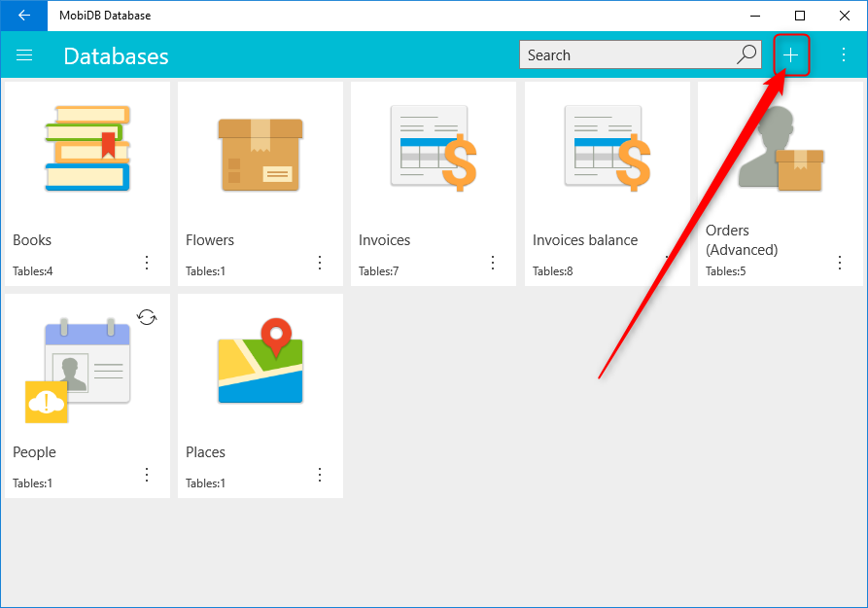Minimize the MobiDB Database window
868x608 pixels.
click(755, 16)
